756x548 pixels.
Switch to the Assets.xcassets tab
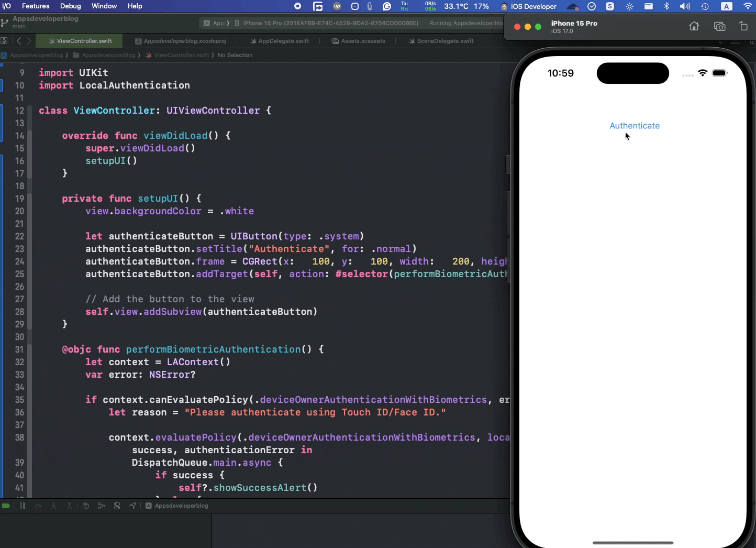coord(358,41)
